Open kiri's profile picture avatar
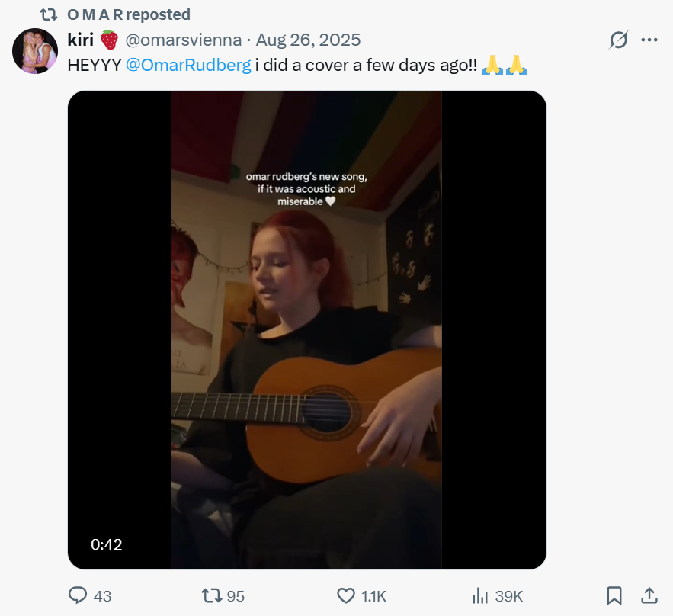The image size is (673, 616). [x=35, y=51]
